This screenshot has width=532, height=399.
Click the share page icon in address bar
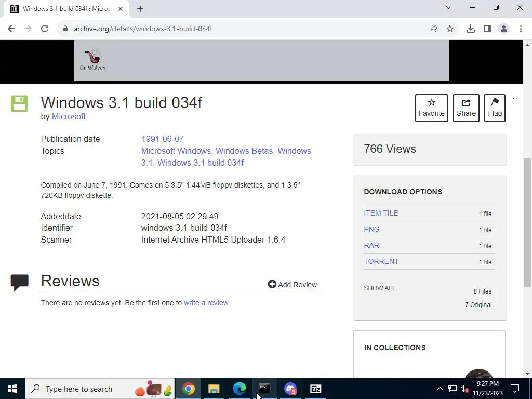(433, 29)
